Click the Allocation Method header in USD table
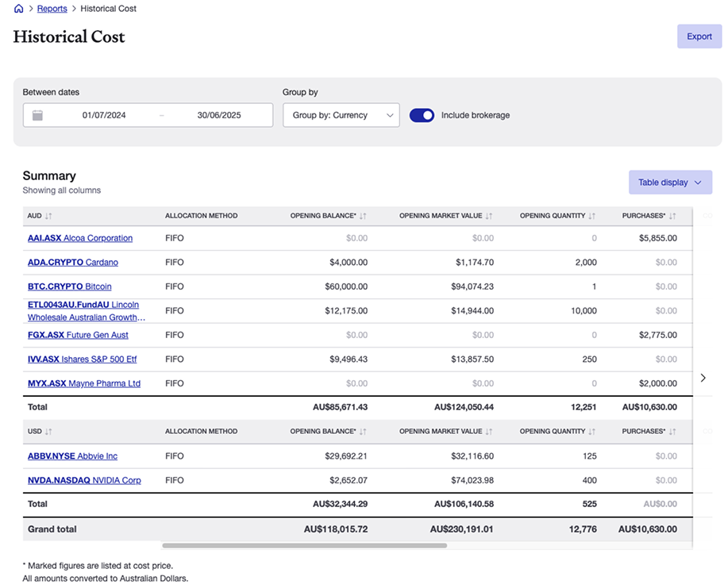This screenshot has width=728, height=588. [x=201, y=432]
